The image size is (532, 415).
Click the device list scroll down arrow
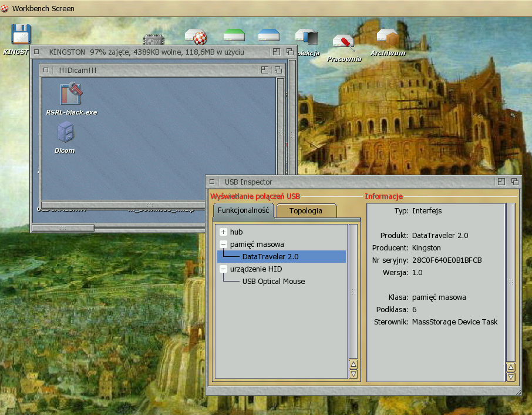point(353,374)
